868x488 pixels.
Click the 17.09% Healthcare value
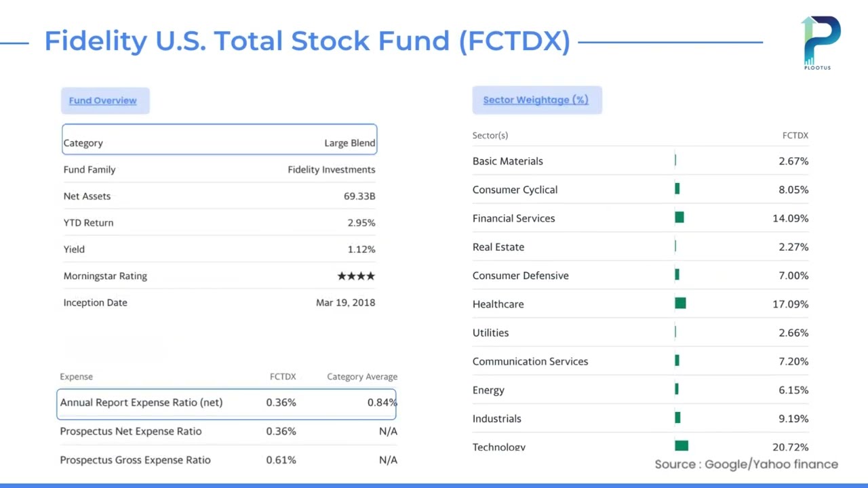point(791,304)
